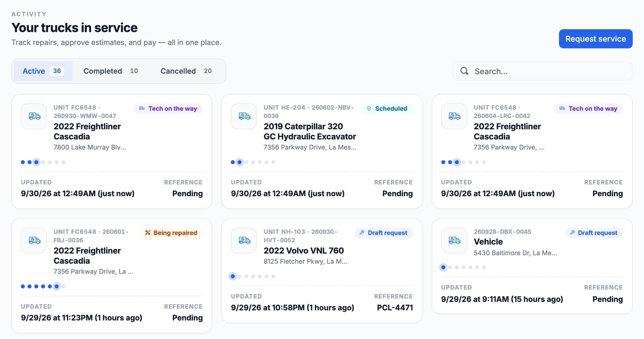Open the Cancelled tab
Viewport: 644px width, 339px height.
click(186, 71)
